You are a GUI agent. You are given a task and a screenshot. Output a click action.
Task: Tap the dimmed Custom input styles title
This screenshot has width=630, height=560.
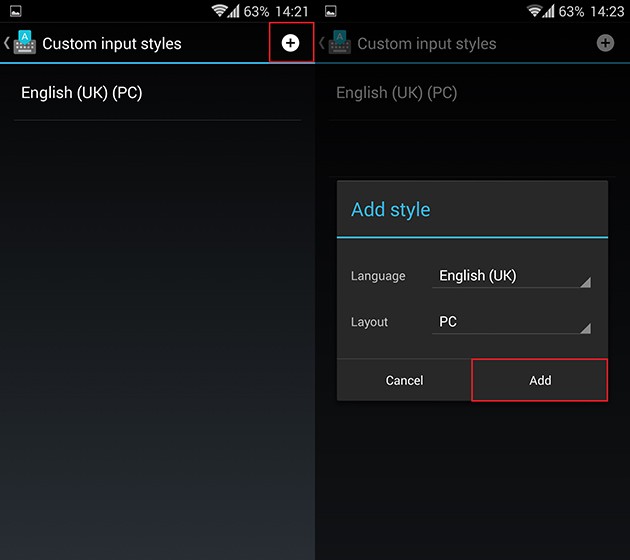pyautogui.click(x=427, y=44)
